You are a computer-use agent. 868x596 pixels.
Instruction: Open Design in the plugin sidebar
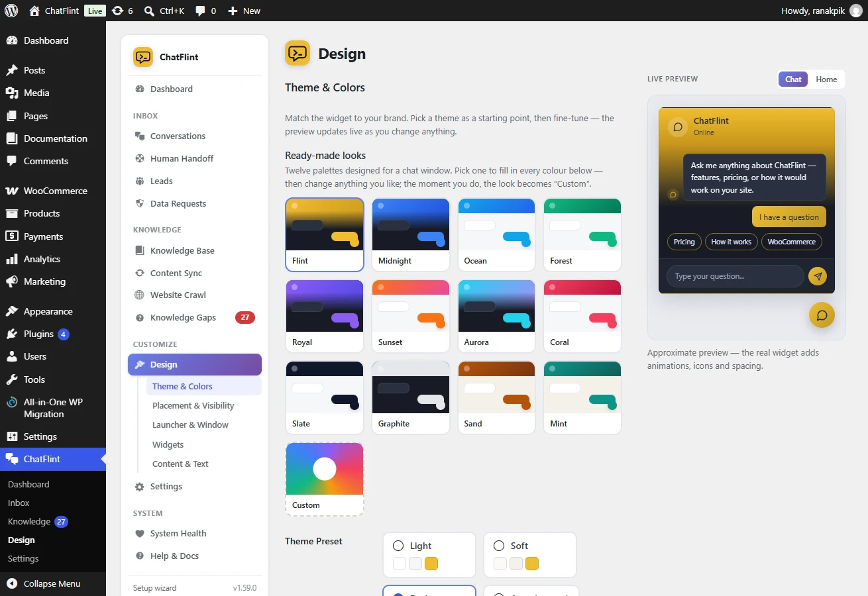[x=195, y=364]
